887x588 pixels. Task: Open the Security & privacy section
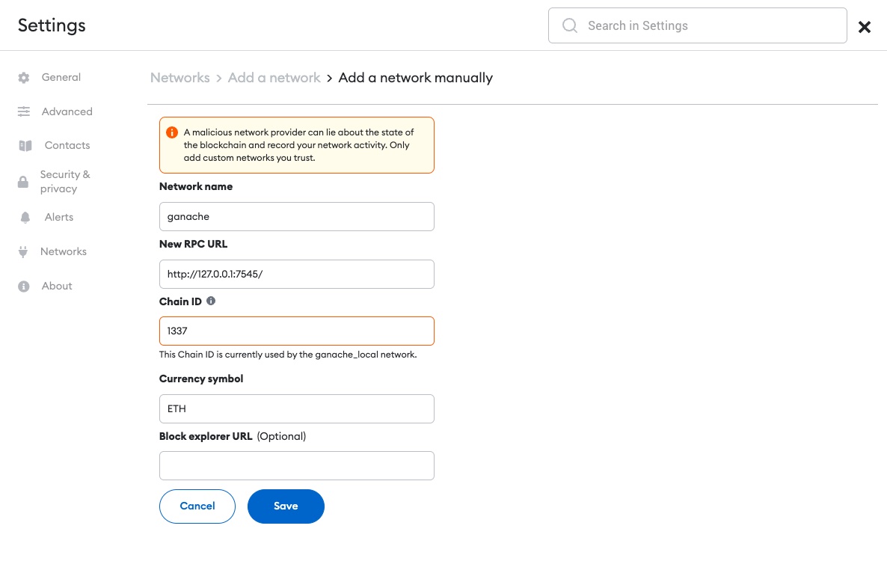[x=64, y=182]
